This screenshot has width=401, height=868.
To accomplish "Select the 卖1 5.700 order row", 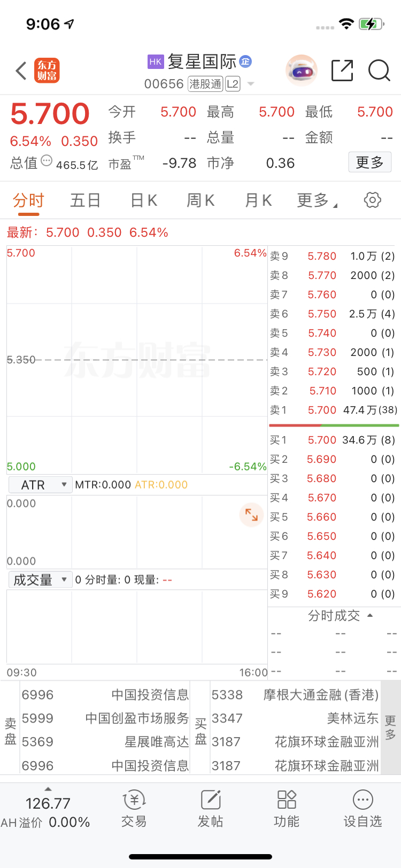I will coord(333,410).
